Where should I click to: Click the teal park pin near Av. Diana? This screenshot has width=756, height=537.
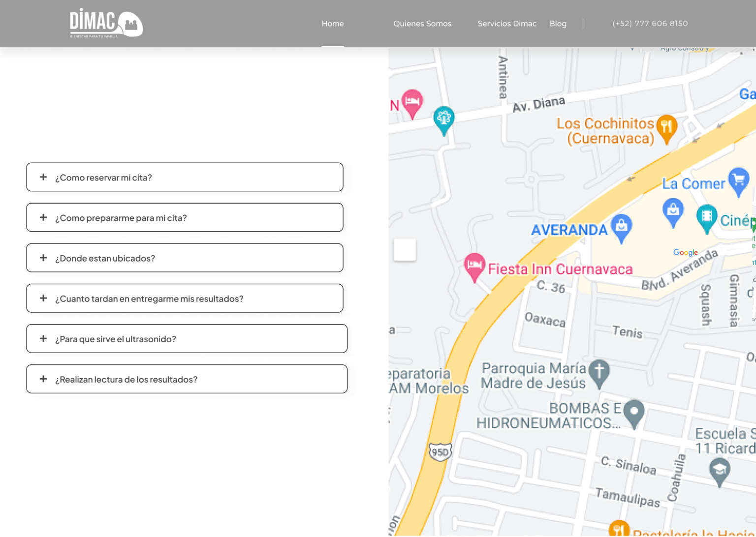[x=444, y=120]
